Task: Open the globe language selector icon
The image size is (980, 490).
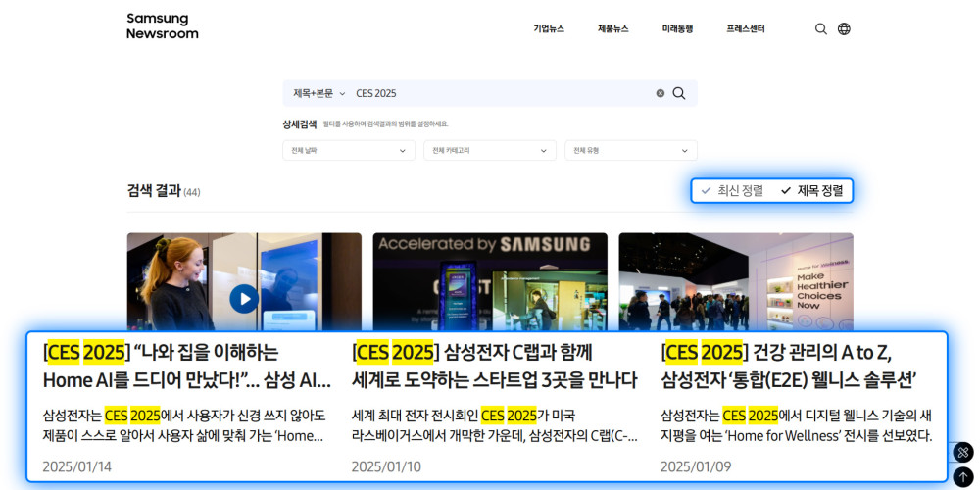Action: click(844, 29)
